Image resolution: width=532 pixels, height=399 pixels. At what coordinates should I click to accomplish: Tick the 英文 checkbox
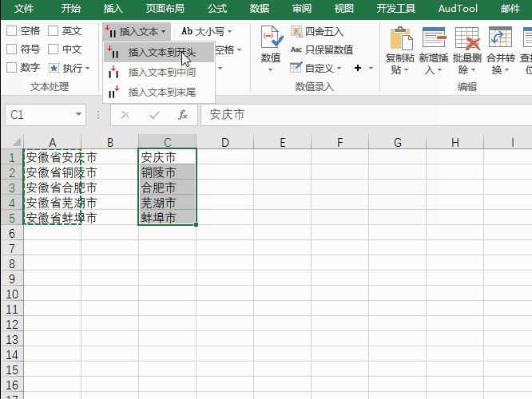53,31
